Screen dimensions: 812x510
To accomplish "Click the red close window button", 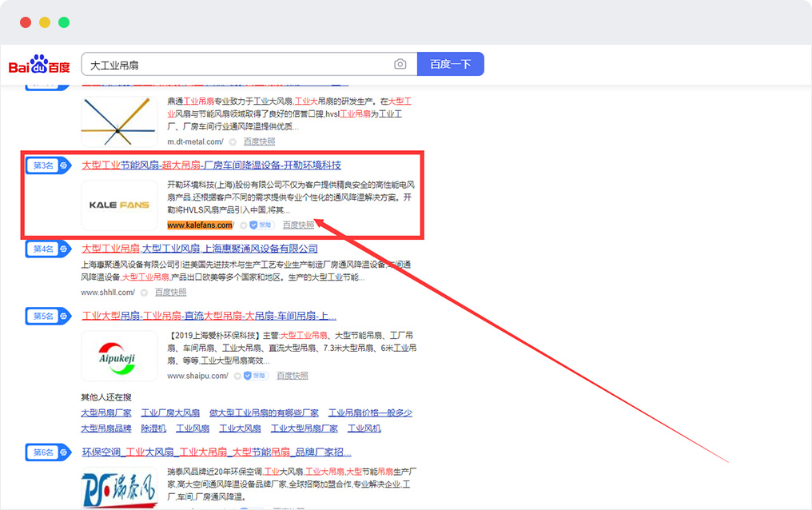I will point(26,22).
